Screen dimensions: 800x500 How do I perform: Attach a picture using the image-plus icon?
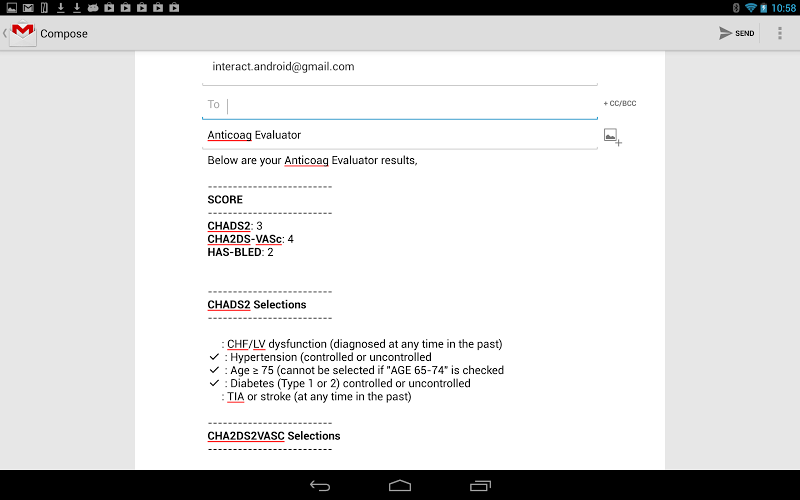[613, 137]
